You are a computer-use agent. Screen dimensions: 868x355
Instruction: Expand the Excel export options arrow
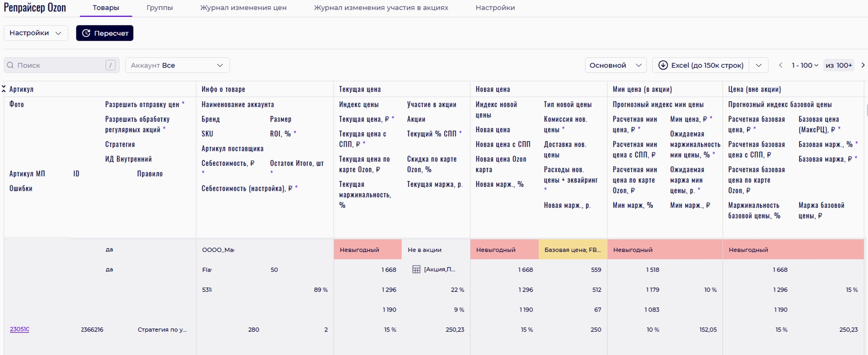tap(759, 65)
